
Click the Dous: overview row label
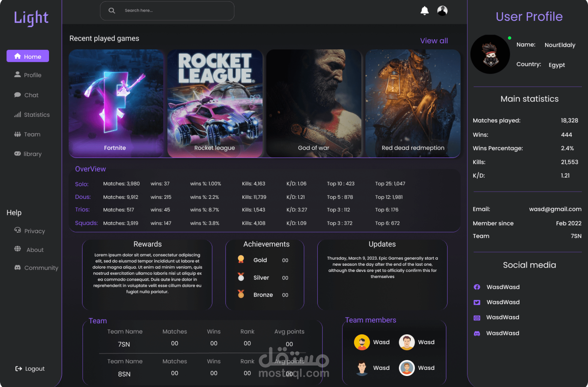point(83,197)
